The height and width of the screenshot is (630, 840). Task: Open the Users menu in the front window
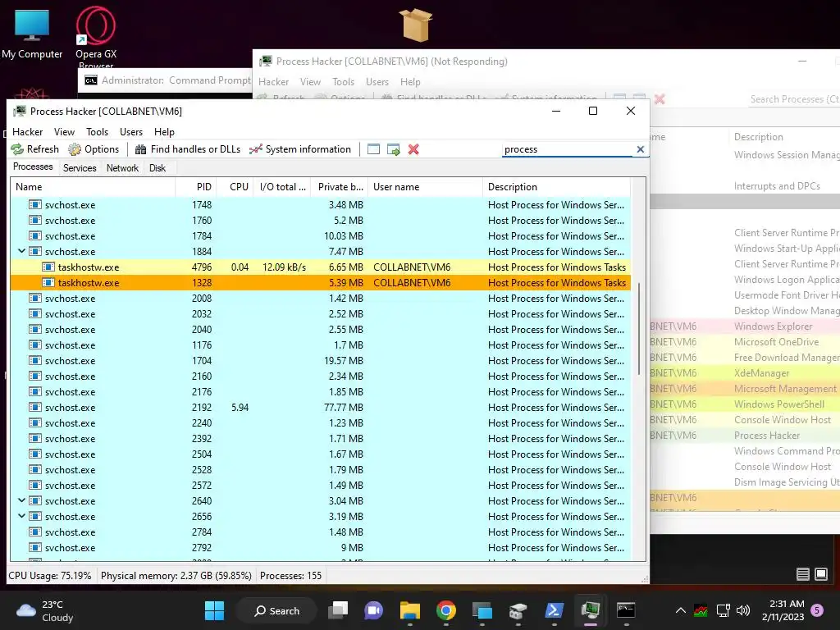[x=131, y=132]
